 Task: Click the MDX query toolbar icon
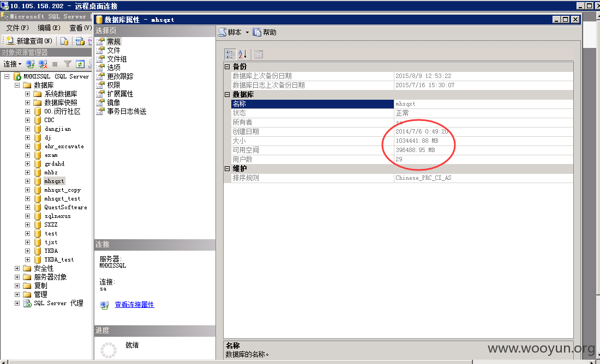(x=80, y=41)
